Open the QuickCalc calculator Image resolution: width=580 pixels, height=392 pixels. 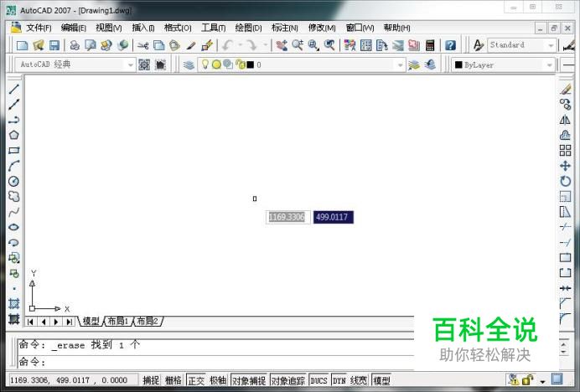pyautogui.click(x=430, y=45)
